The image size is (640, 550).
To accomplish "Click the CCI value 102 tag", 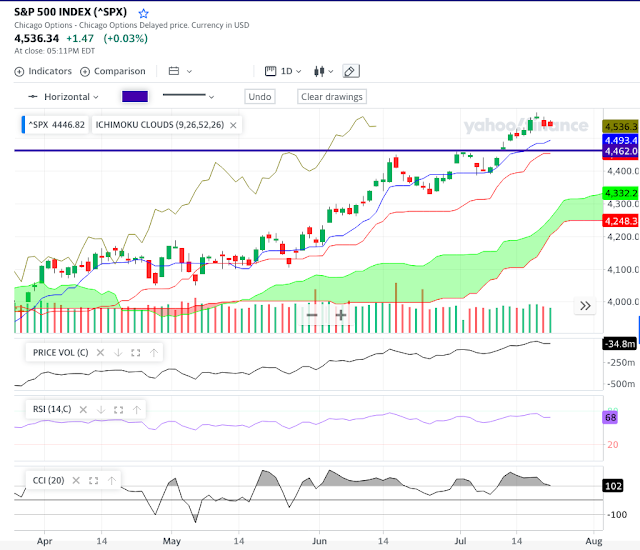I will tap(613, 486).
